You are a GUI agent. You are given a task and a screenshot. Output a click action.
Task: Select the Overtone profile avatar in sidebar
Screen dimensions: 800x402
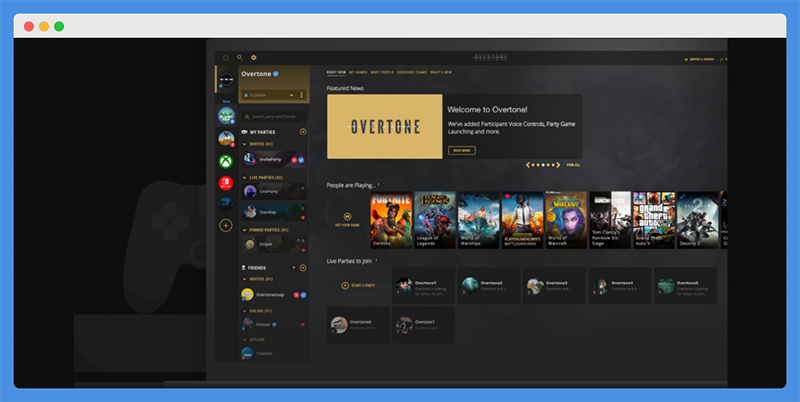click(226, 80)
